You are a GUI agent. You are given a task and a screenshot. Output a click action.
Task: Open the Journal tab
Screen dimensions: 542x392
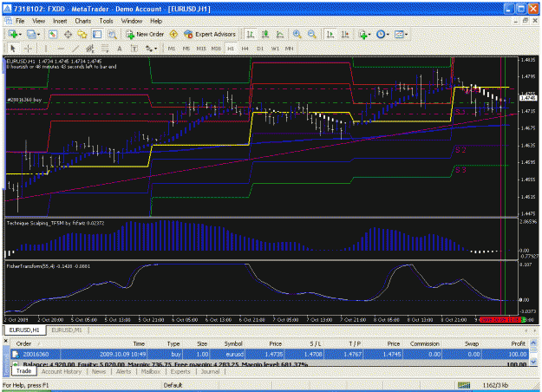[x=210, y=371]
